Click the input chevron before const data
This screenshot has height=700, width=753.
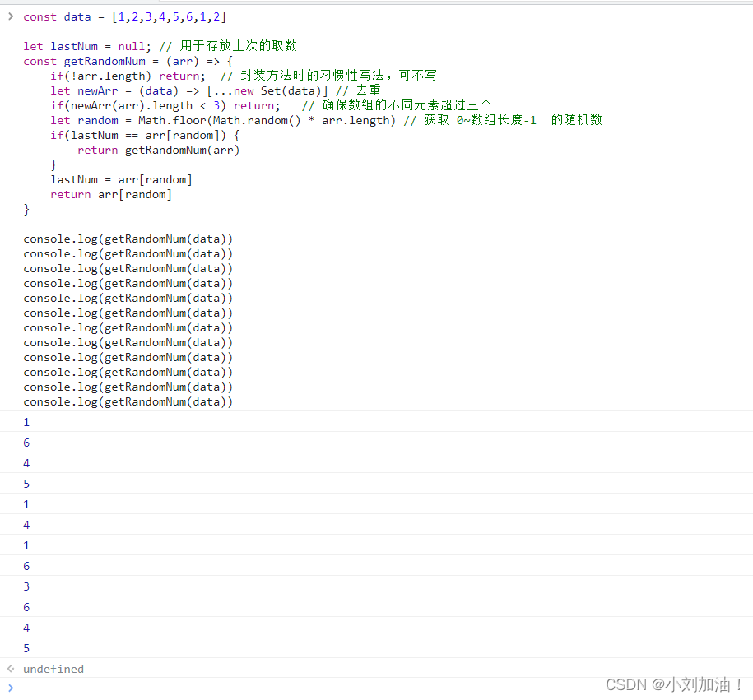(11, 16)
